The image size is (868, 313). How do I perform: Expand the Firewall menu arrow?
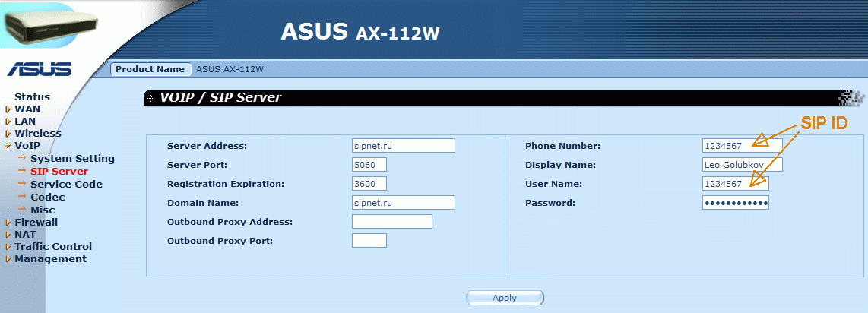tap(8, 223)
